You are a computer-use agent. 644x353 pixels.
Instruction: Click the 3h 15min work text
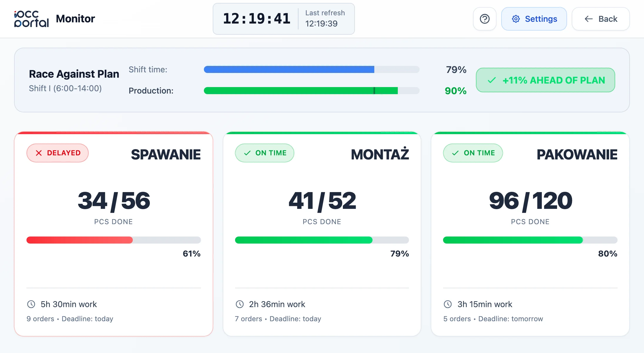point(485,304)
